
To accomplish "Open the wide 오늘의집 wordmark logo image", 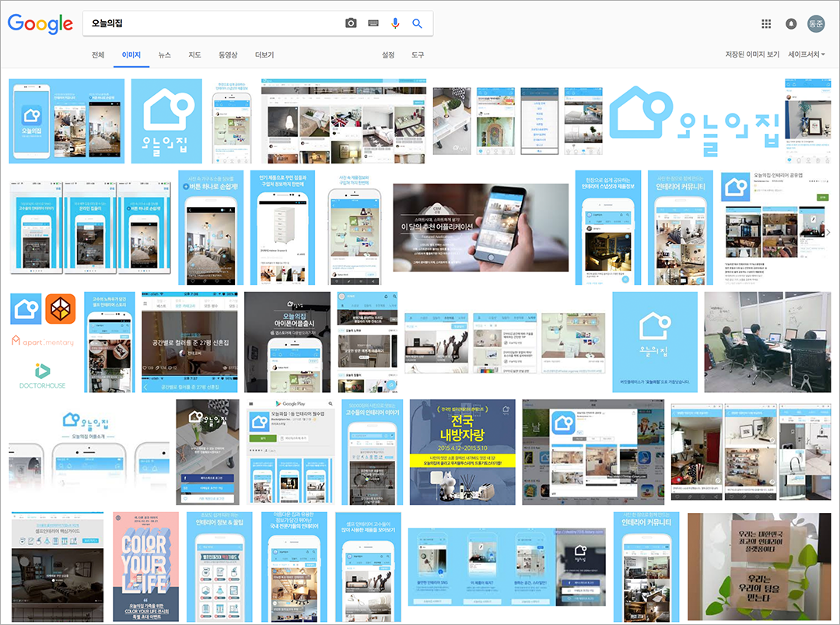I will click(x=693, y=121).
